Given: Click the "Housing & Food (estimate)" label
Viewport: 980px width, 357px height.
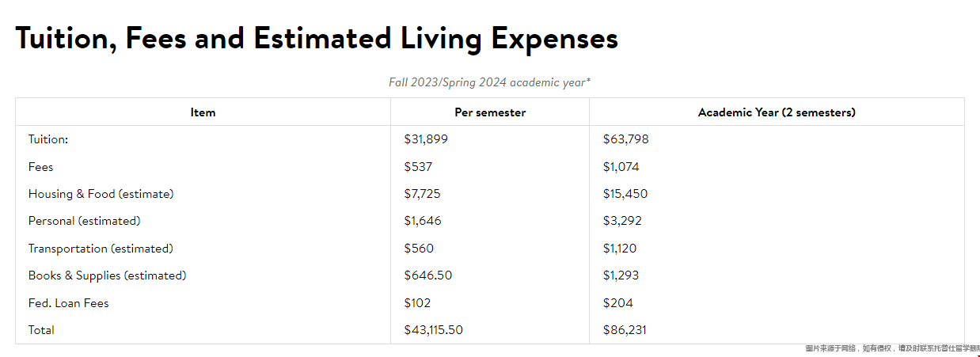Looking at the screenshot, I should [x=101, y=194].
